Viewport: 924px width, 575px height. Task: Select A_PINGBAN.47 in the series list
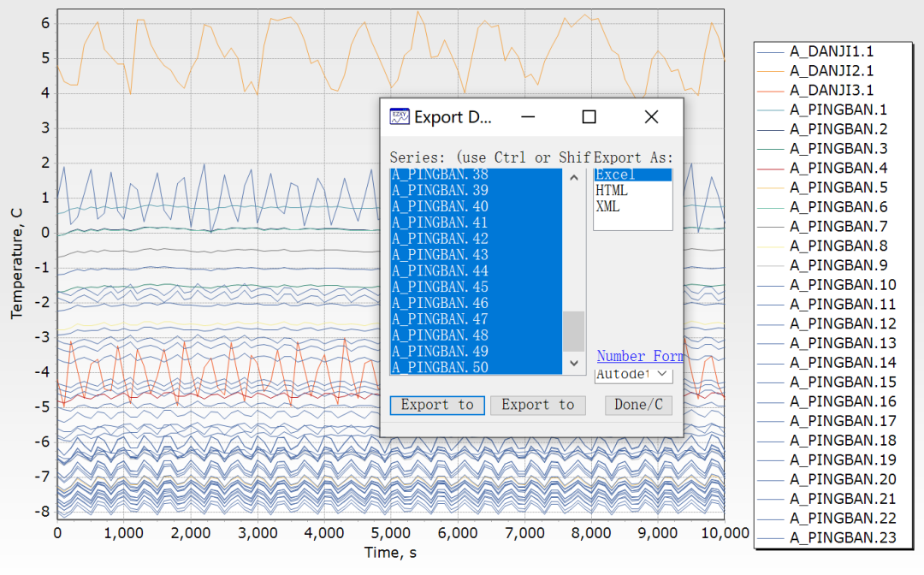pos(476,319)
